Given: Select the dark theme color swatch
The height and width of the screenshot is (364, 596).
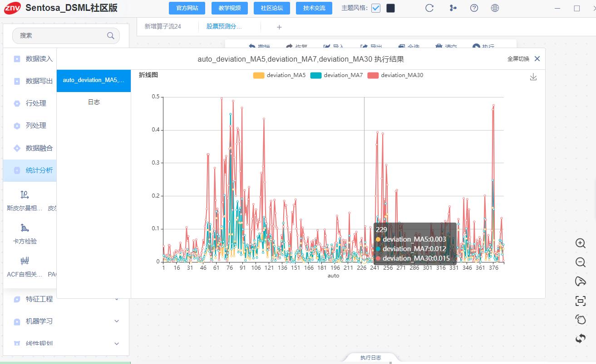Looking at the screenshot, I should pos(390,8).
